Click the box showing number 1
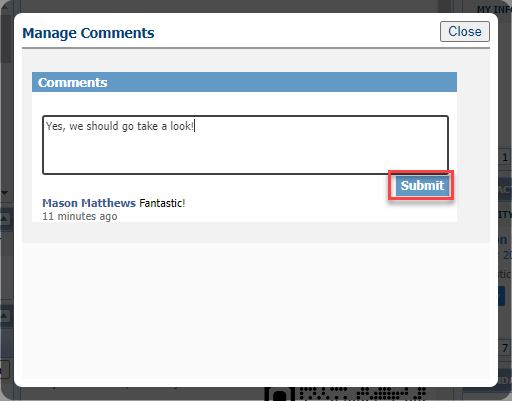The image size is (512, 401). 505,157
